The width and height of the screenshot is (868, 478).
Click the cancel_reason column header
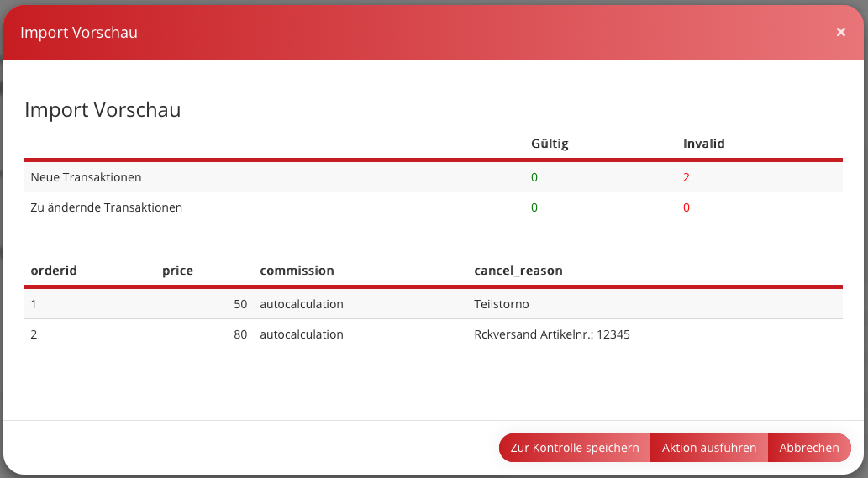(x=518, y=271)
